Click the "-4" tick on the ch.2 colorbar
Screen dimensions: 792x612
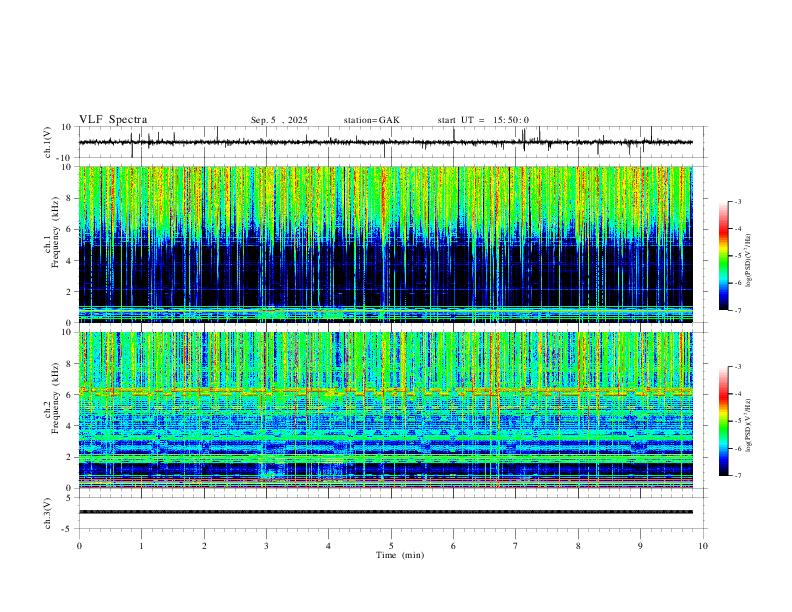pyautogui.click(x=737, y=393)
